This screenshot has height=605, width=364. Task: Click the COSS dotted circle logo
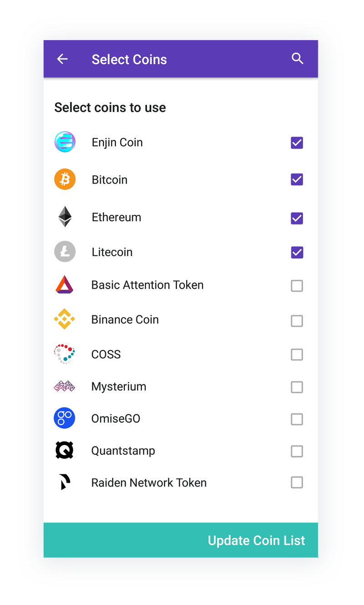[x=65, y=354]
